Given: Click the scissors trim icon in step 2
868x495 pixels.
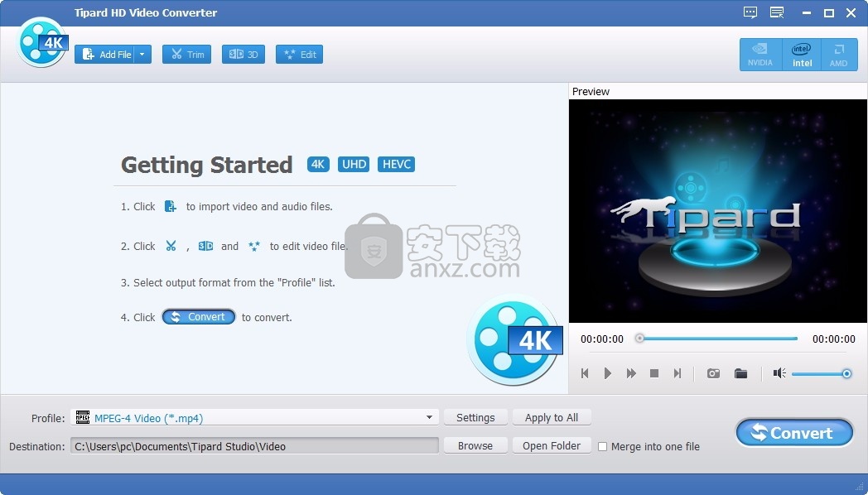Looking at the screenshot, I should pyautogui.click(x=171, y=246).
